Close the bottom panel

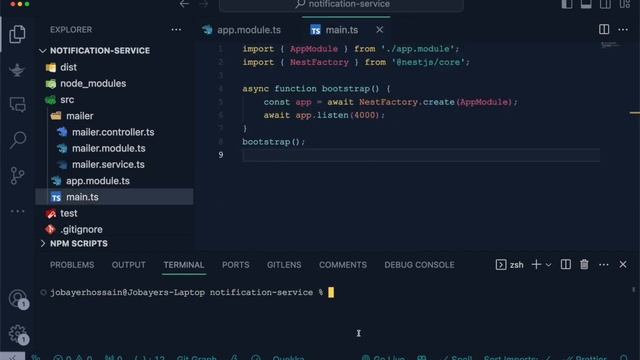click(x=623, y=264)
